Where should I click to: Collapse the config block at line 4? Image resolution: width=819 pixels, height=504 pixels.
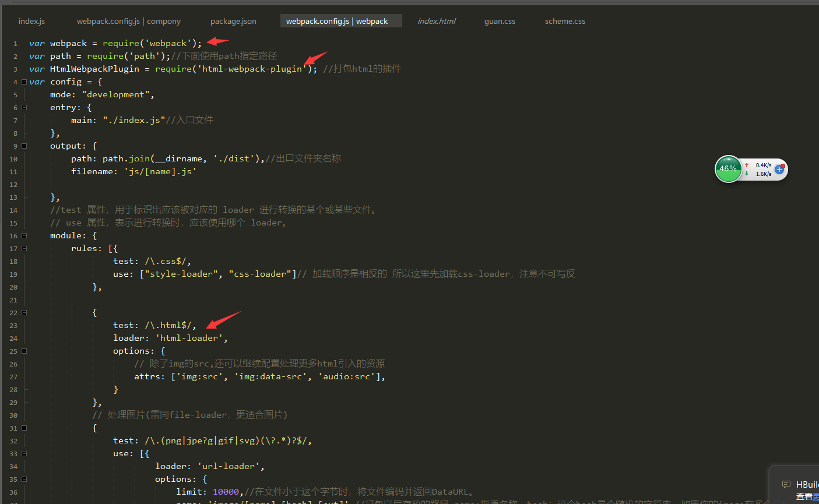click(24, 82)
